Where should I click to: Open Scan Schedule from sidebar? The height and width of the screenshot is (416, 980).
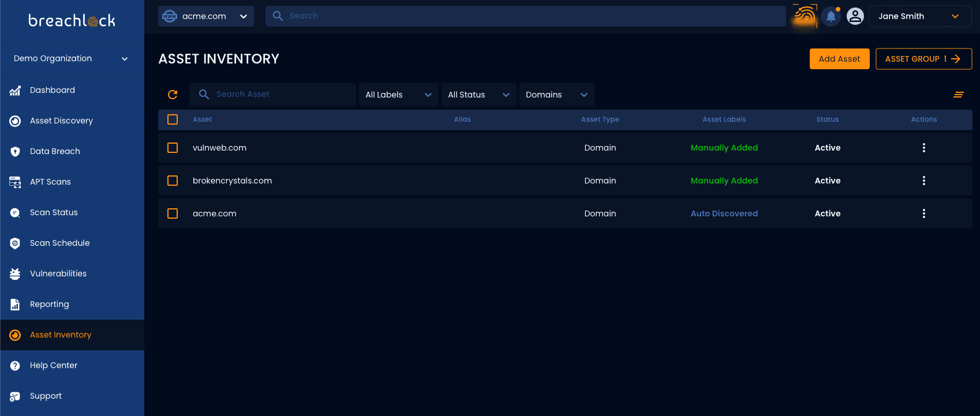59,243
